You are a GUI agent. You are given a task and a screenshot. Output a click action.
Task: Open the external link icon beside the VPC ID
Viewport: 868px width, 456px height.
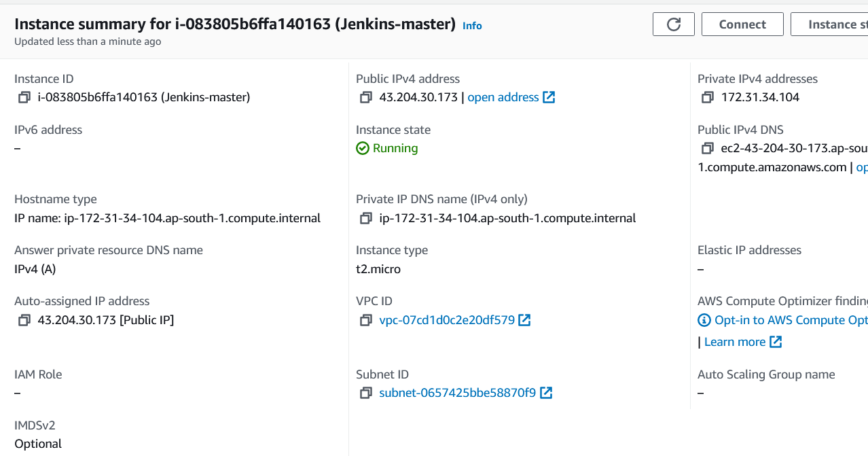[x=524, y=320]
